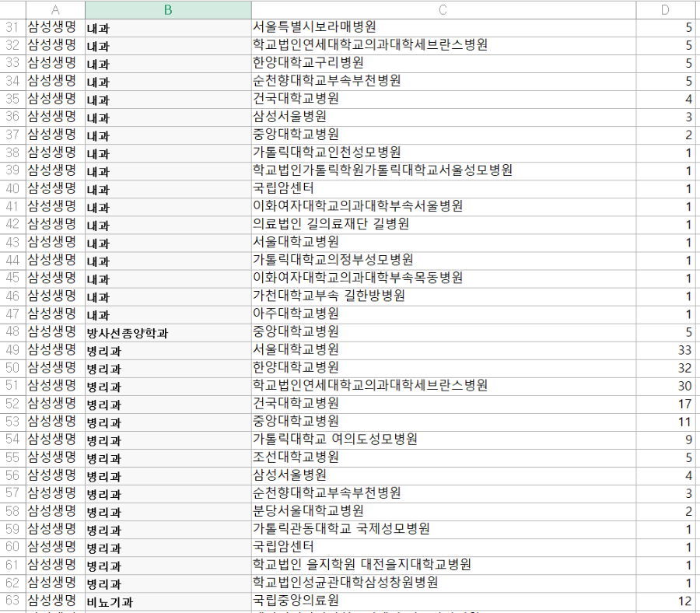Click 삼성서울병원 in row 56
Viewport: 700px width, 613px height.
coord(443,476)
